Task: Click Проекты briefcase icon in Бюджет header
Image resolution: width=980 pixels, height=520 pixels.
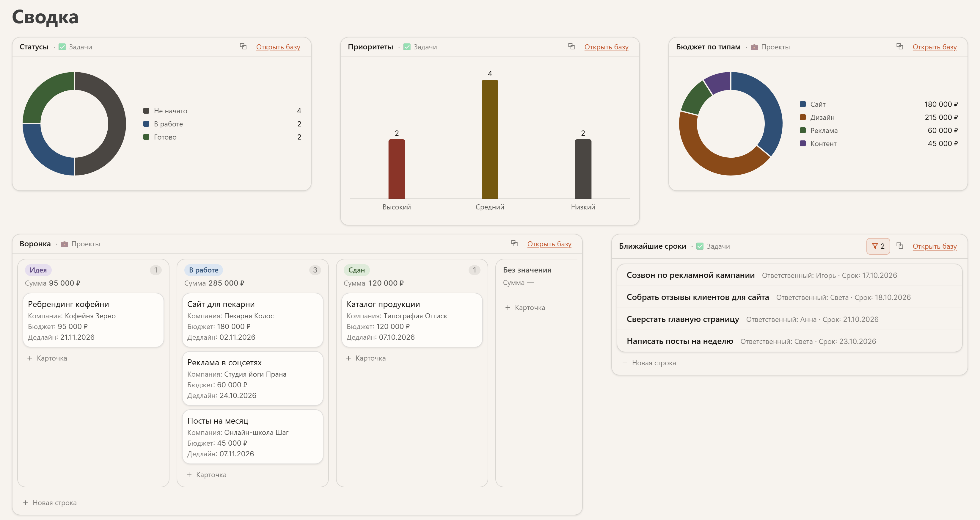Action: 754,47
